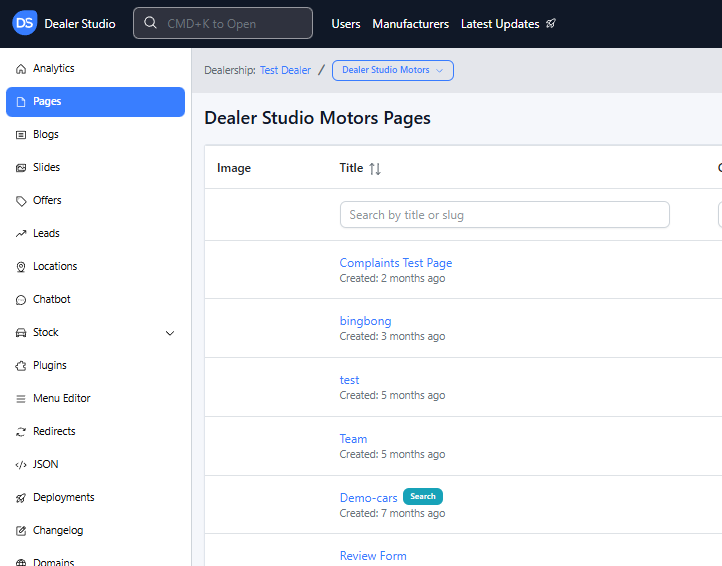Expand the Stock submenu chevron
Viewport: 722px width, 566px height.
point(170,333)
